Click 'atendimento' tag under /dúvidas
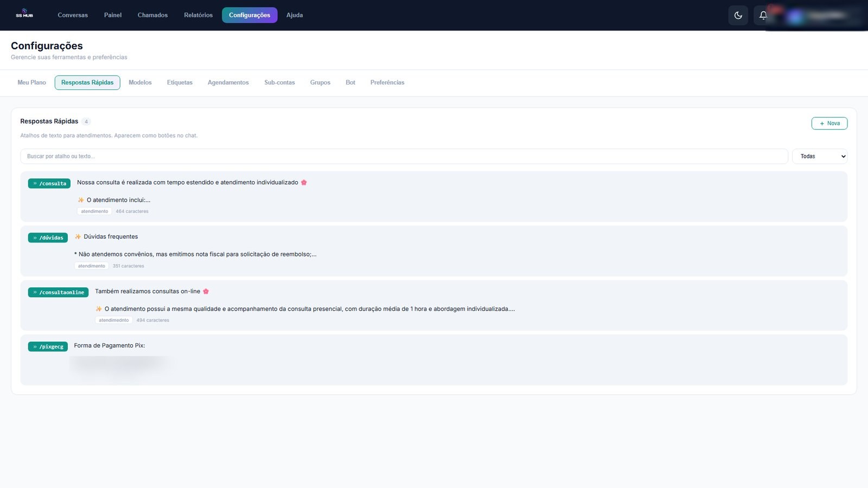 [92, 266]
